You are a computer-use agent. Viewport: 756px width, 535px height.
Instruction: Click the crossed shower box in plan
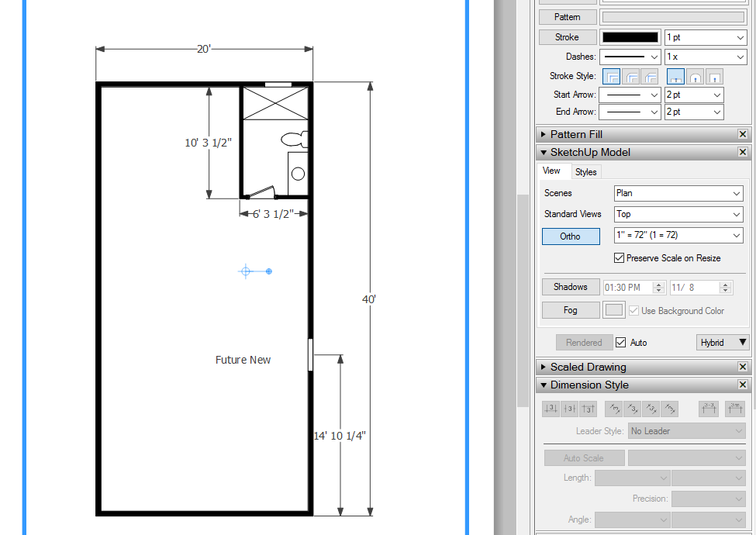tap(275, 104)
